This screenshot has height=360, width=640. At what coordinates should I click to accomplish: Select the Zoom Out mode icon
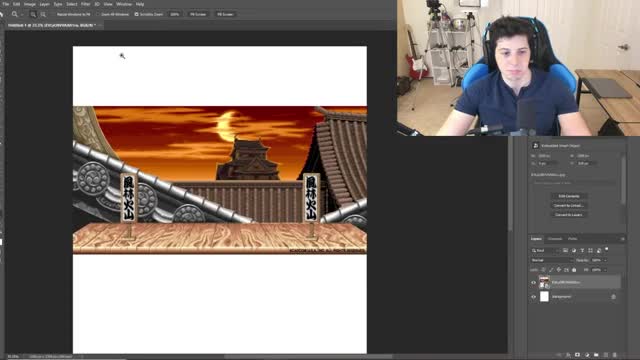43,15
